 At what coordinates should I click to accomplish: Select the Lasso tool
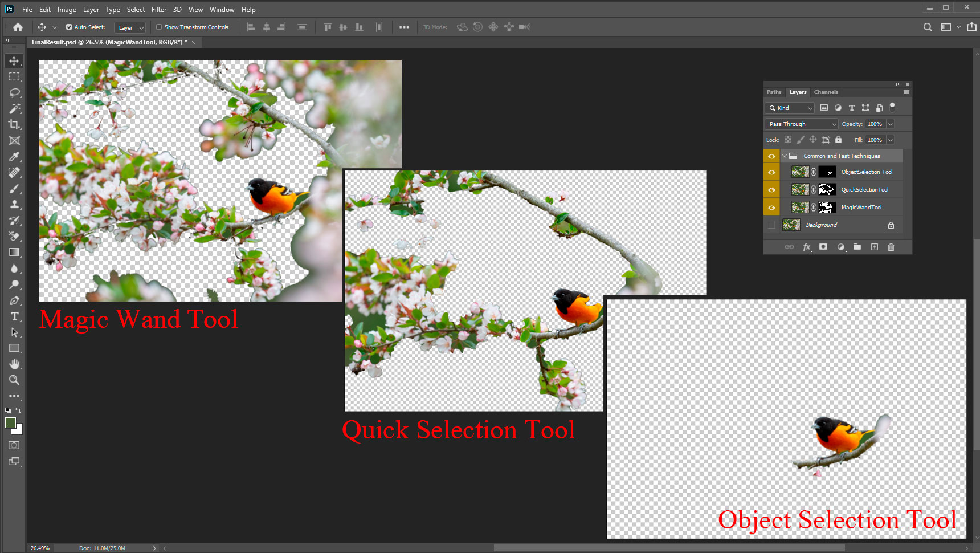point(14,92)
